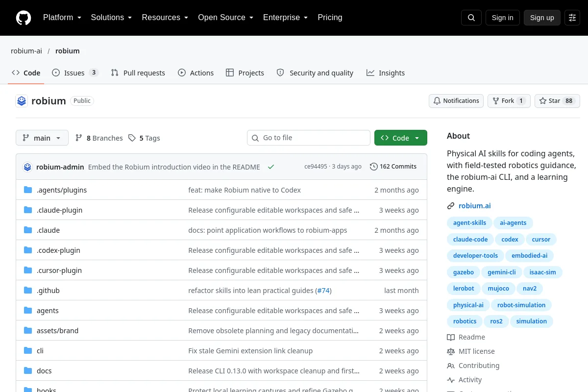Switch to the Pull requests tab
Screen dimensions: 588x392
pyautogui.click(x=138, y=73)
